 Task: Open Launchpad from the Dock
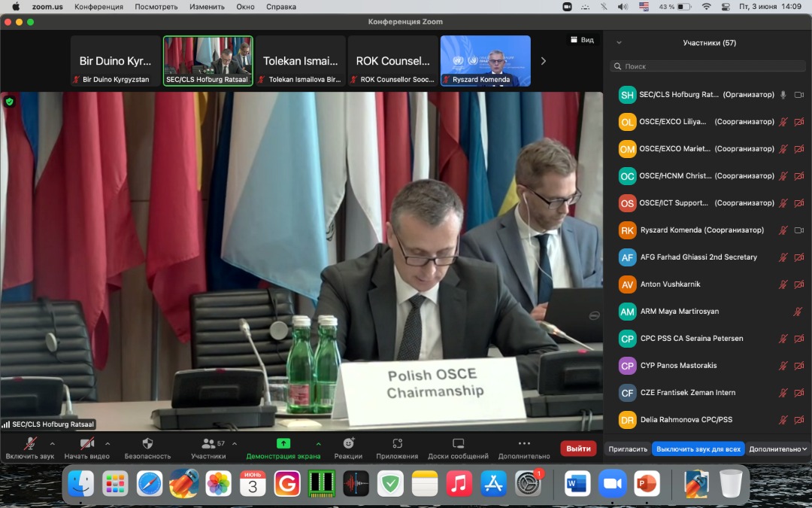pyautogui.click(x=115, y=484)
